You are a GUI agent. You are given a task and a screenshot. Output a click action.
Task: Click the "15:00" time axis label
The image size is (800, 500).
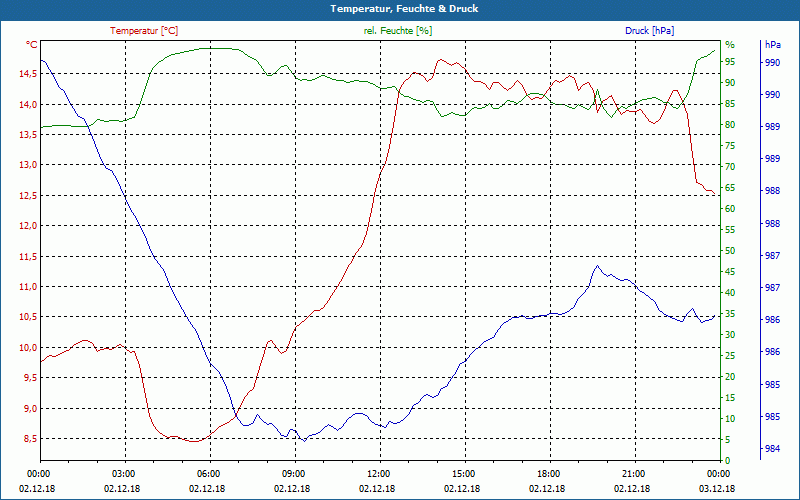pyautogui.click(x=462, y=473)
